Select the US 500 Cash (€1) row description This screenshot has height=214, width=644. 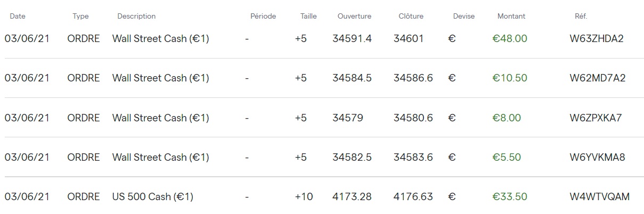(152, 197)
